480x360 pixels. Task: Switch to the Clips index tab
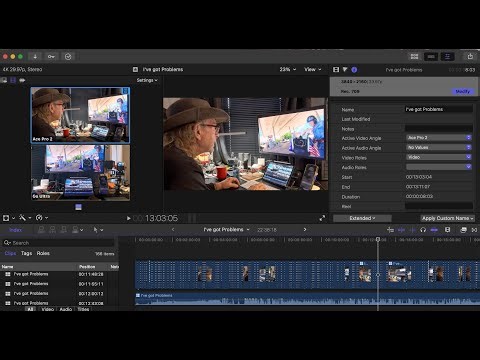10,253
